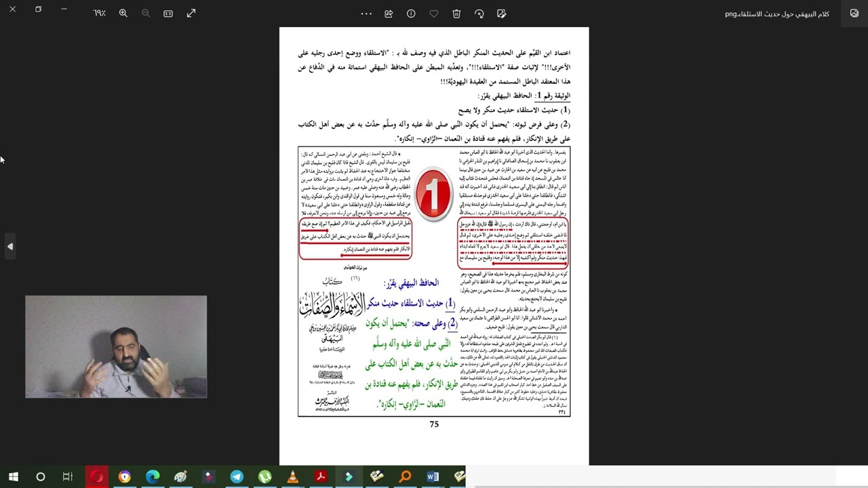Open Task View in the taskbar
This screenshot has width=868, height=488.
68,477
